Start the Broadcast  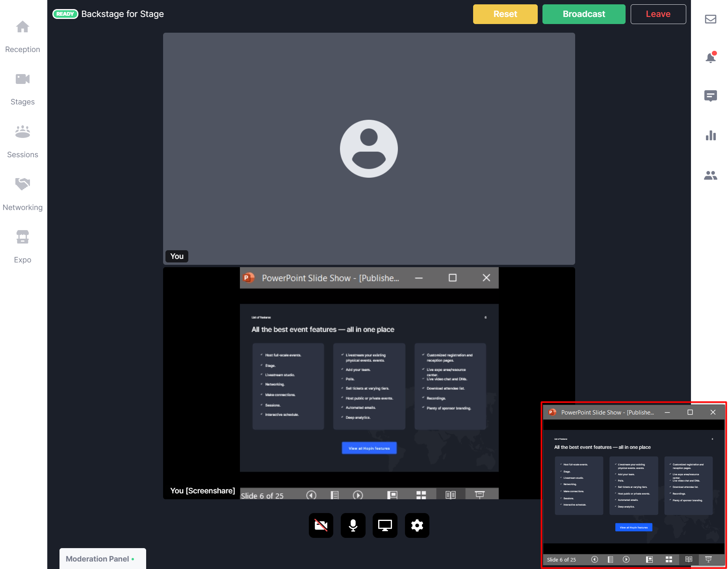coord(583,14)
